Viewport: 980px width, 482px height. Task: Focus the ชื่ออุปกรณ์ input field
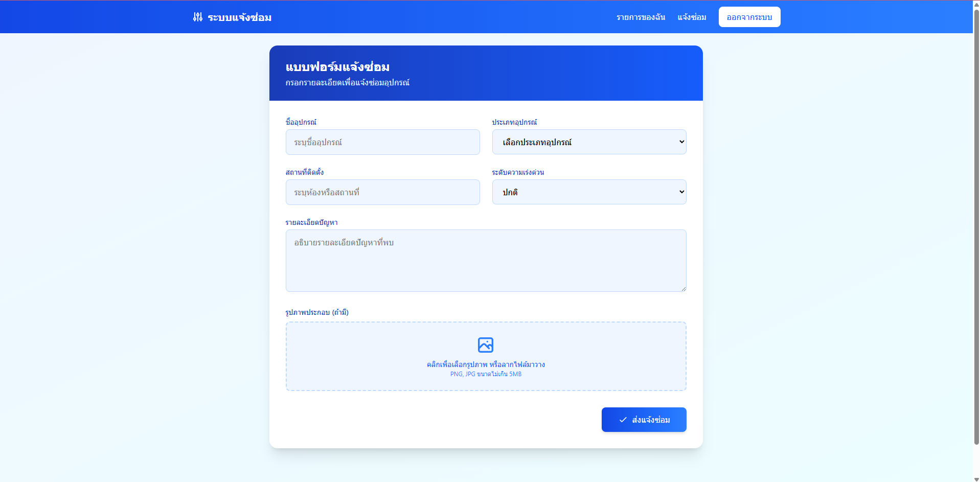382,142
